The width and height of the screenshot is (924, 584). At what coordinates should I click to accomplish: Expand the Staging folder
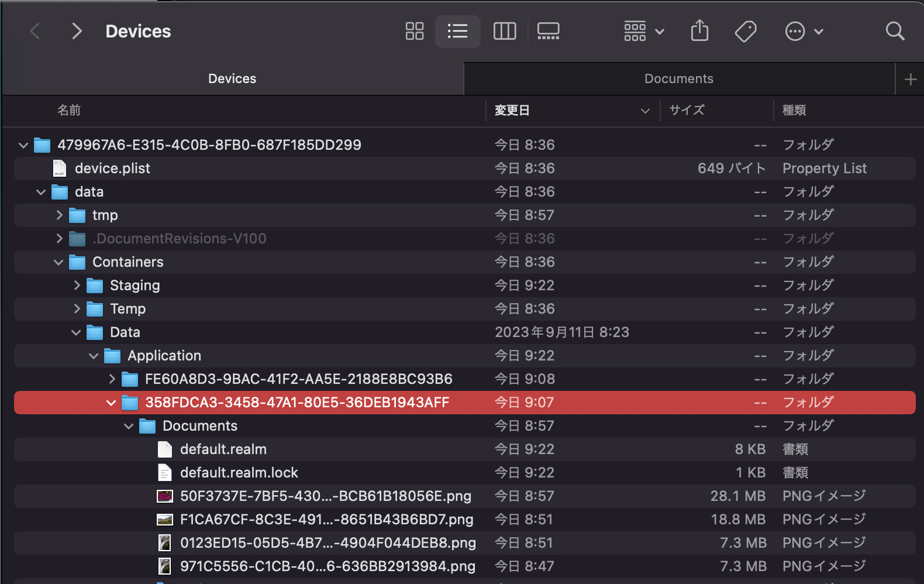click(x=77, y=286)
